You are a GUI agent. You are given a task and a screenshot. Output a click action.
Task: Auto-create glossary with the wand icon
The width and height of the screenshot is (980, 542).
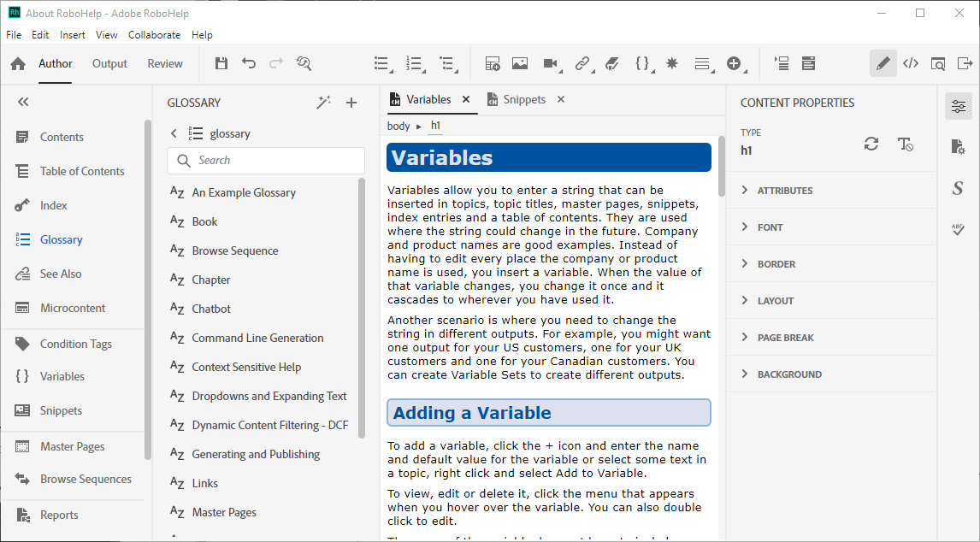coord(323,103)
